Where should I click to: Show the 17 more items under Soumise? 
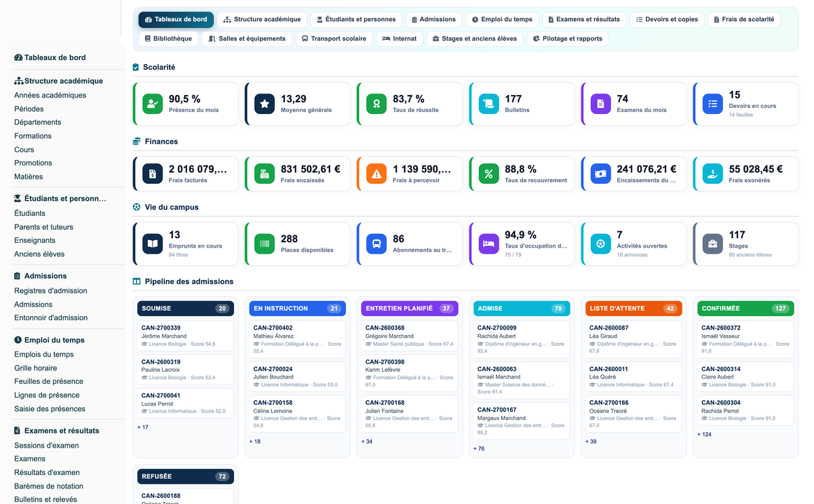(x=143, y=427)
